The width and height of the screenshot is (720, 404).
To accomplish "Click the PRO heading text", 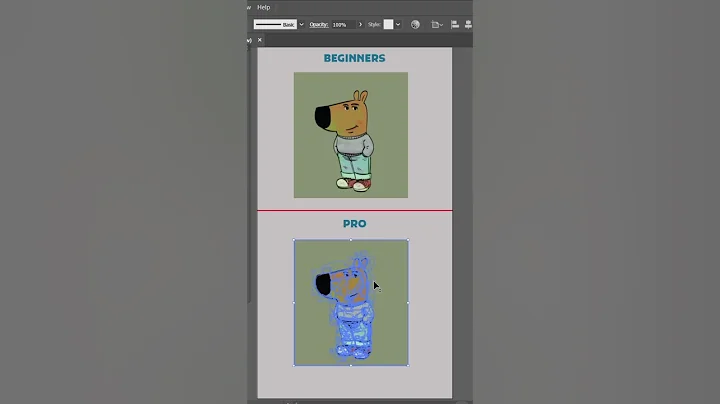I will 354,224.
